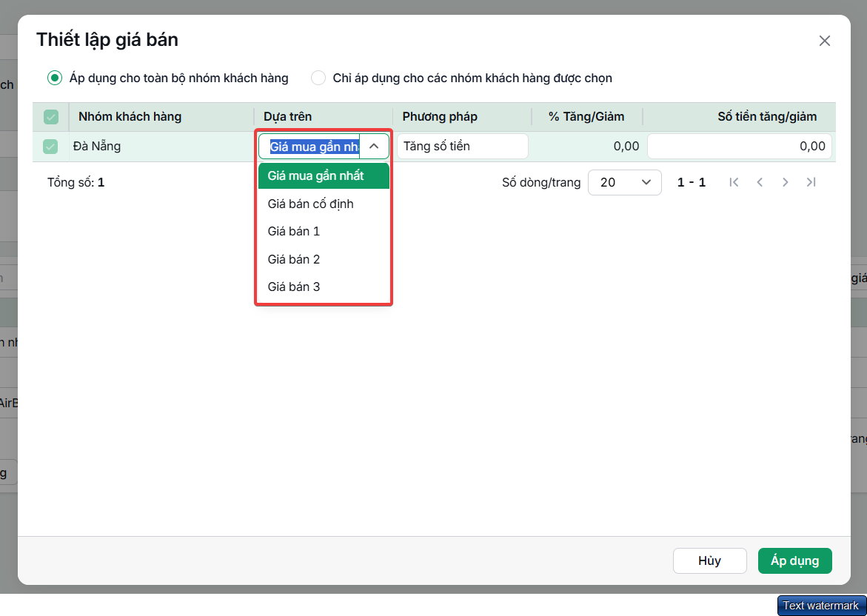Select 'Áp dụng cho toàn bộ nhóm khách hàng'
This screenshot has height=616, width=867.
[54, 78]
